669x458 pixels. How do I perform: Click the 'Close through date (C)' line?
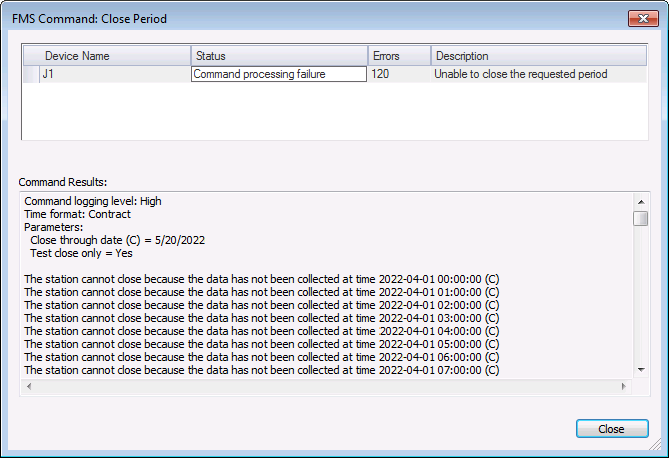(x=117, y=240)
